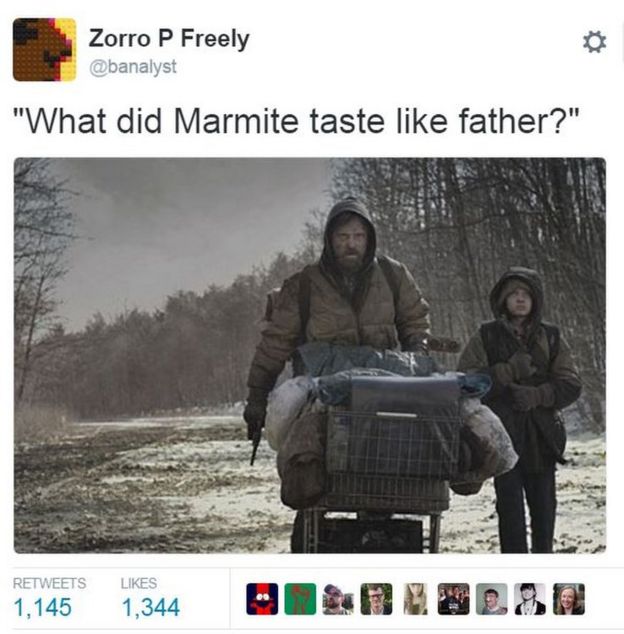This screenshot has height=634, width=624.
Task: Click the LIKES label
Action: point(139,583)
